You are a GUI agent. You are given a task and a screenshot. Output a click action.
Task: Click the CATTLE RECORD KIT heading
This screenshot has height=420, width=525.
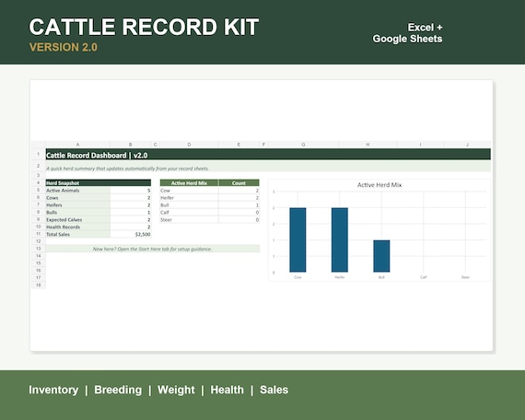point(144,27)
